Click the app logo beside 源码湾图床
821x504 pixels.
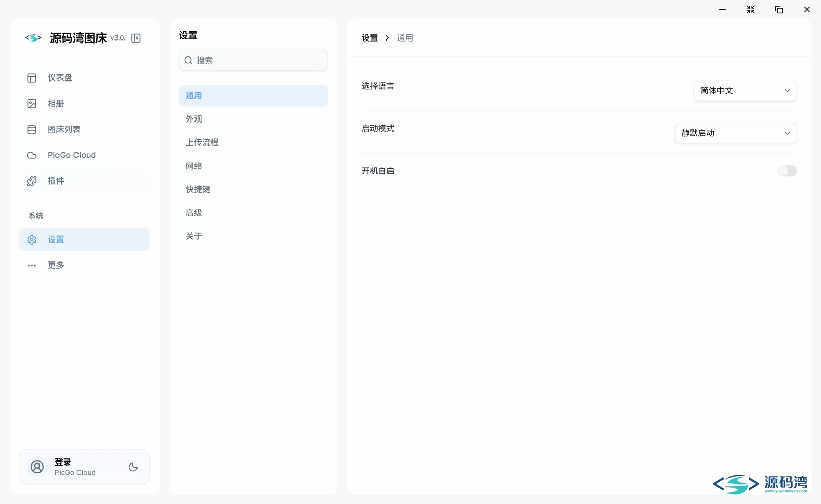coord(33,38)
